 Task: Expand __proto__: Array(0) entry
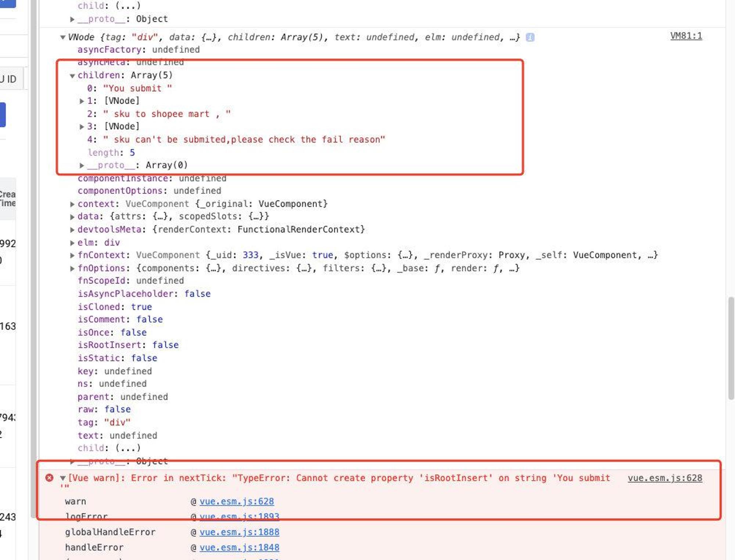click(82, 165)
